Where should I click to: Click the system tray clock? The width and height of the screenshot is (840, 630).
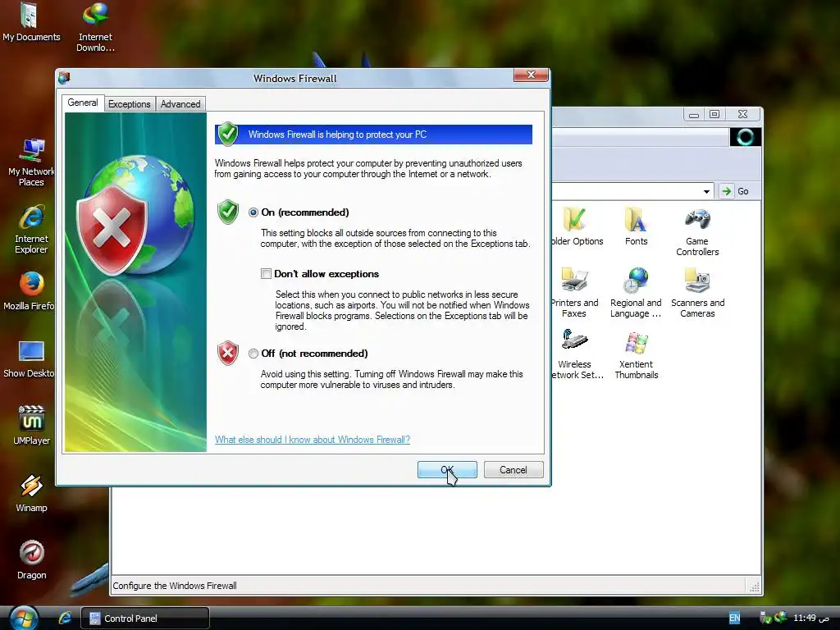(x=810, y=619)
